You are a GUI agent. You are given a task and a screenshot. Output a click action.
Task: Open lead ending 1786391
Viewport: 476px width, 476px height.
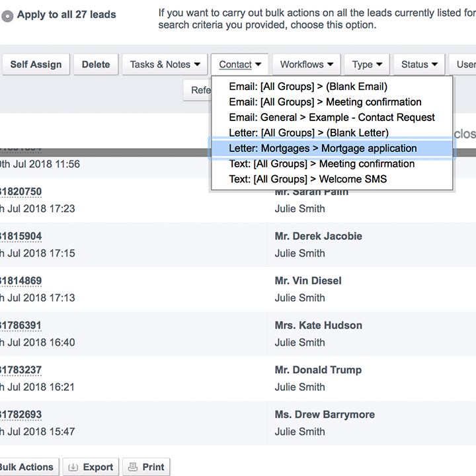point(20,326)
